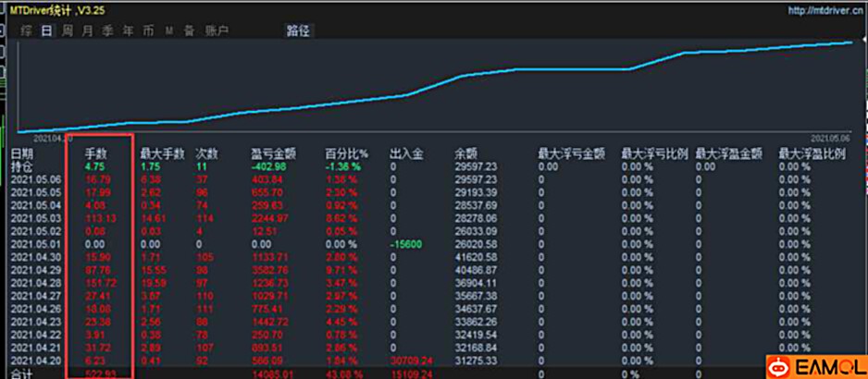Click the 最大浮亏金额 column header

click(571, 153)
